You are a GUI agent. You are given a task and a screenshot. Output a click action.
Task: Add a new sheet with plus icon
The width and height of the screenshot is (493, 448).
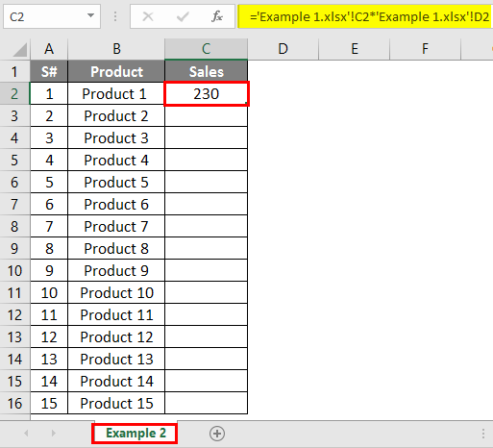pyautogui.click(x=217, y=434)
